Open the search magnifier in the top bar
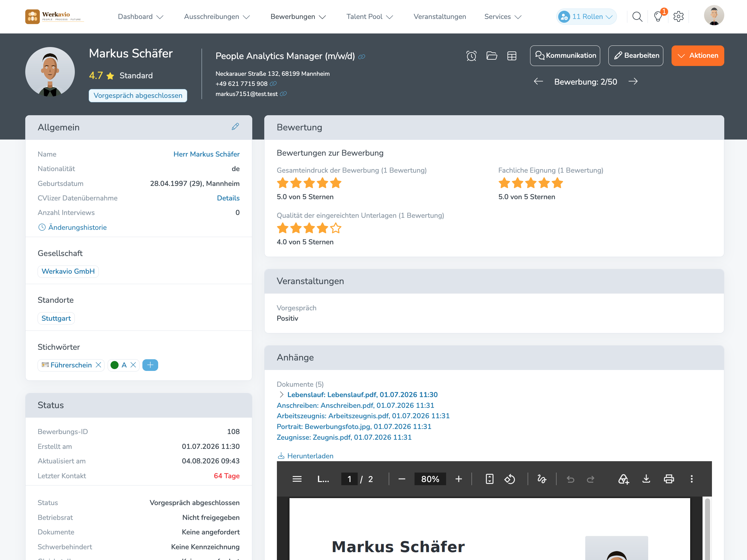This screenshot has width=747, height=560. point(637,16)
